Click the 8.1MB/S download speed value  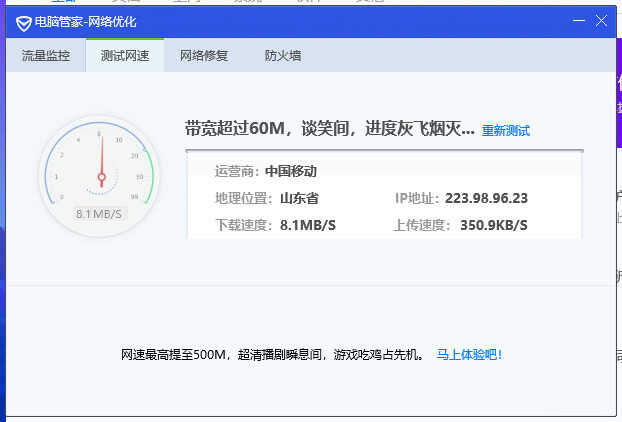[x=308, y=225]
